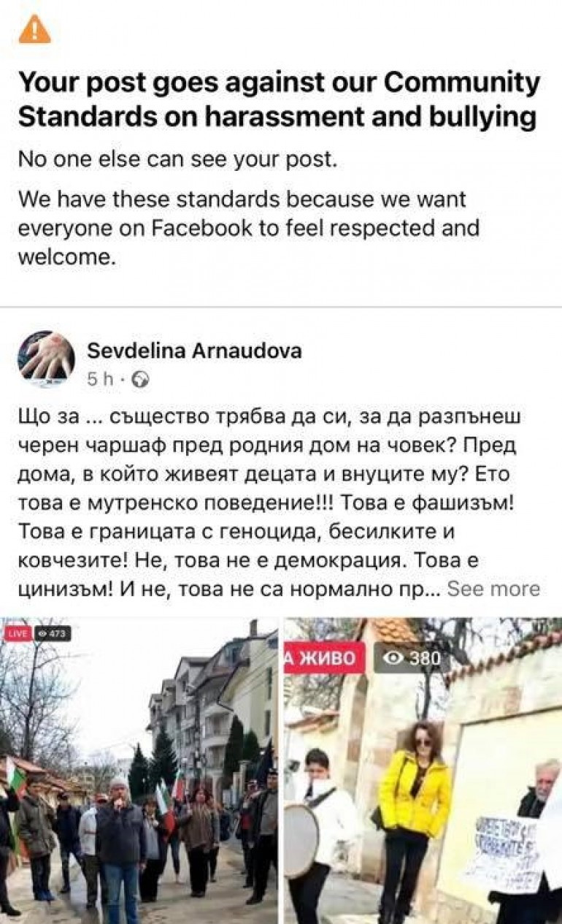The image size is (562, 924).
Task: Click the red LIVE badge on left video
Action: (x=17, y=633)
